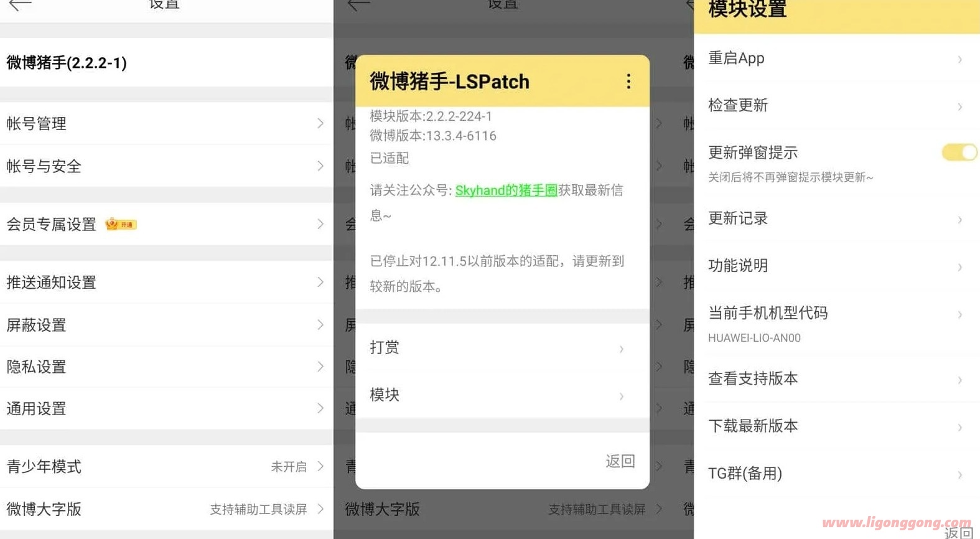The width and height of the screenshot is (980, 539).
Task: Open the three-dot menu in 微博猪手-LSPatch dialog
Action: [628, 82]
